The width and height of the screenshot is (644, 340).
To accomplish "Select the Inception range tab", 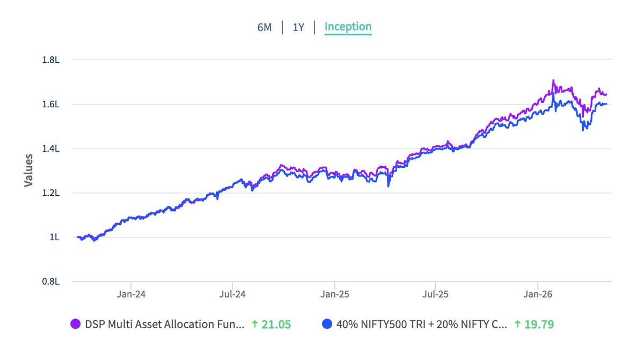I will (348, 27).
